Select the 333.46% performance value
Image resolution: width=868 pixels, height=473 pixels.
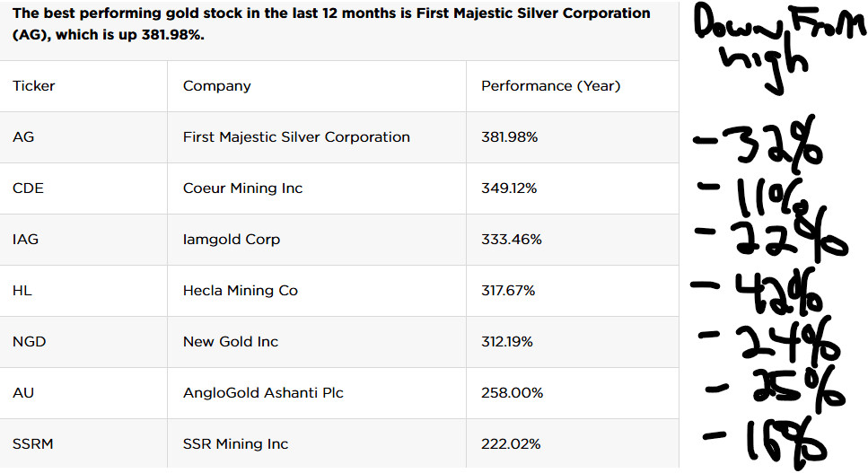click(x=512, y=240)
